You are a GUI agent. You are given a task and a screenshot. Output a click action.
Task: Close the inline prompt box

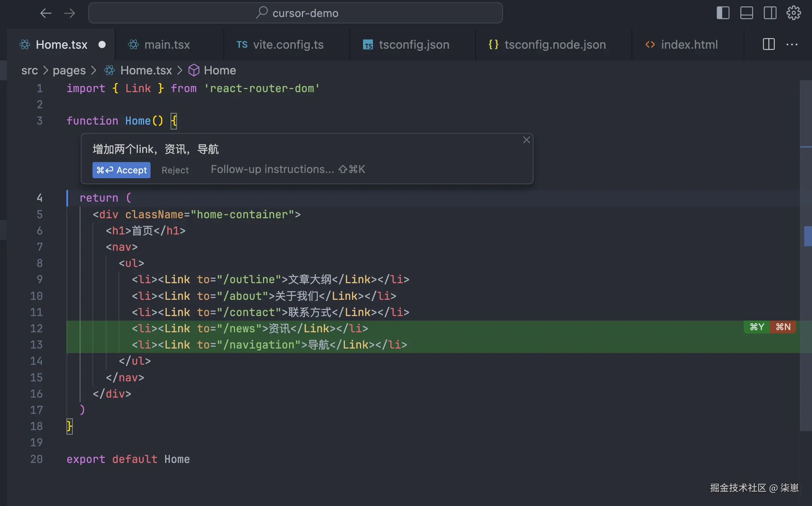tap(526, 140)
